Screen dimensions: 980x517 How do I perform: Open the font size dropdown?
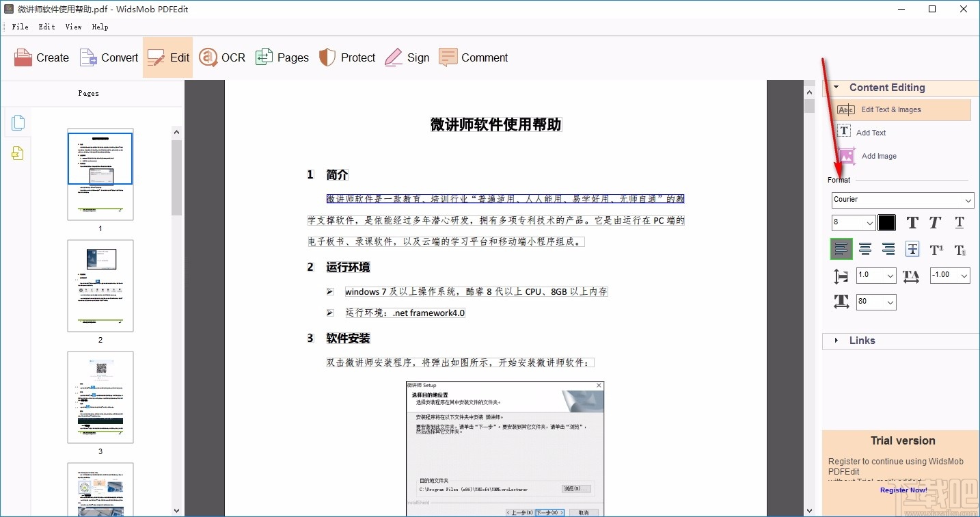click(869, 222)
